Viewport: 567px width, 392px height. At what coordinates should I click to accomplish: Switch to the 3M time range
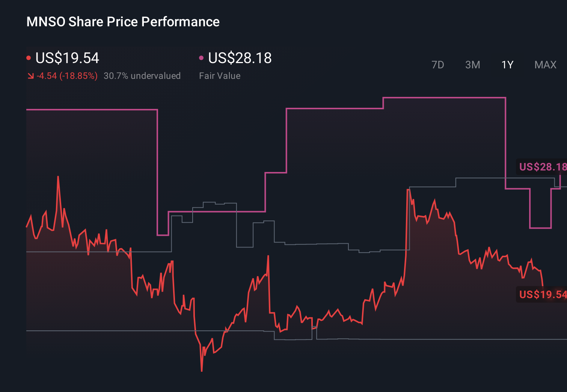[472, 65]
